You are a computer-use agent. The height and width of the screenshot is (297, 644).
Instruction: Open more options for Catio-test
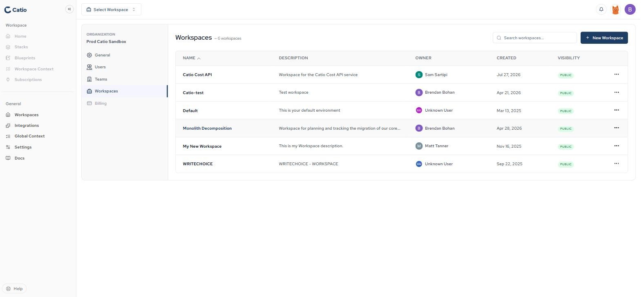click(617, 92)
